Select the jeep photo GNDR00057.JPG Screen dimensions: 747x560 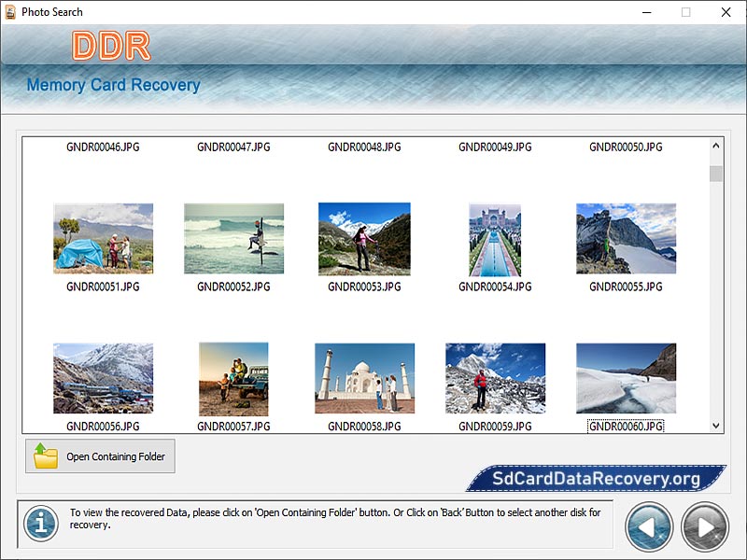(x=233, y=379)
